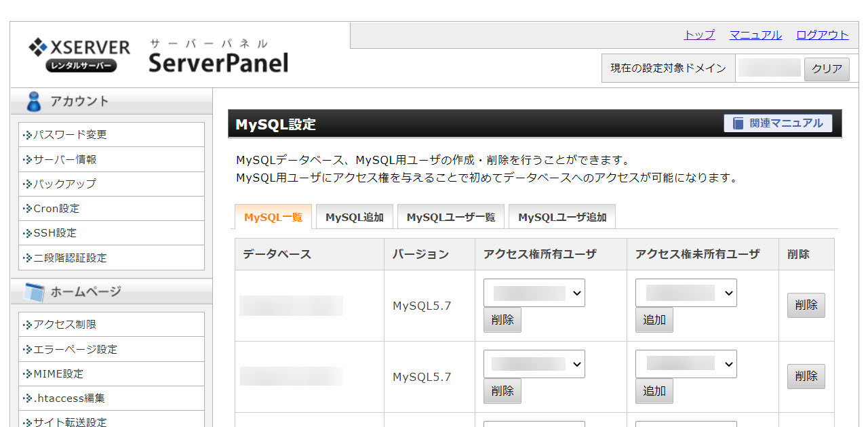
Task: Open Cron設定 in the sidebar
Action: pos(111,209)
